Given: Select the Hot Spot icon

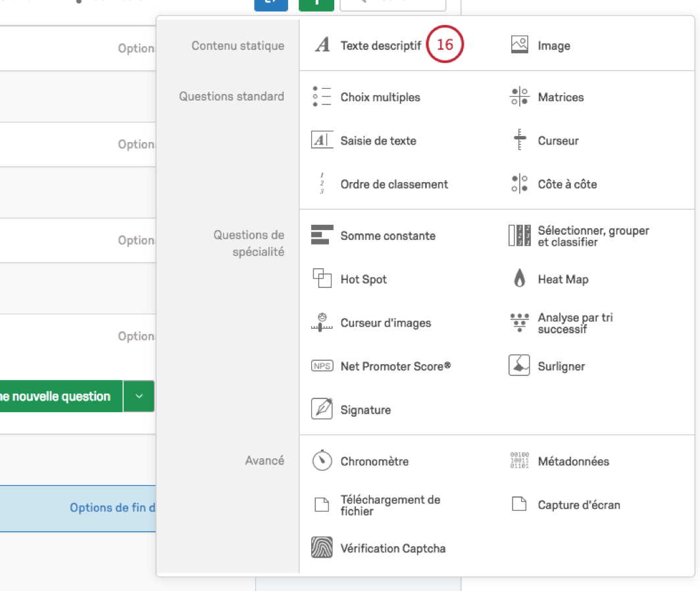Looking at the screenshot, I should coord(322,278).
